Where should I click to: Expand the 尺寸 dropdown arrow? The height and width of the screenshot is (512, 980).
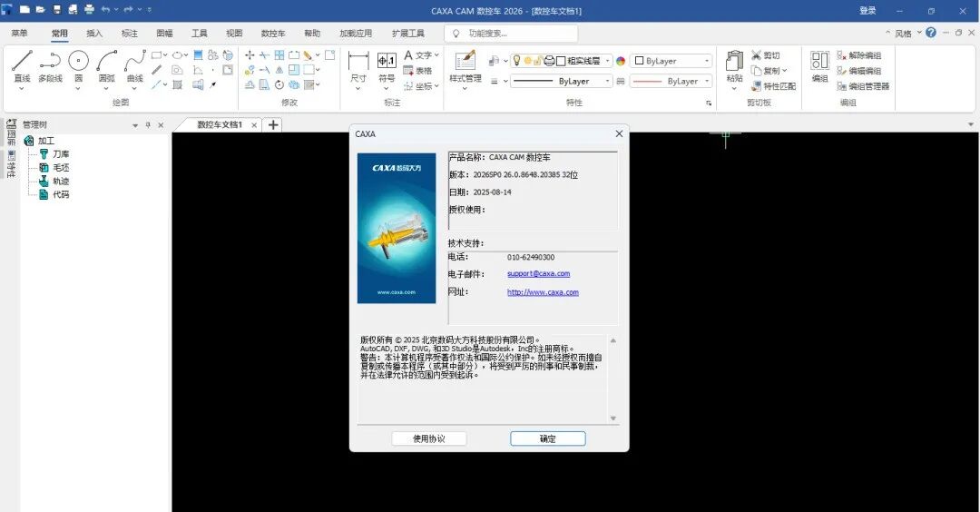pyautogui.click(x=358, y=88)
